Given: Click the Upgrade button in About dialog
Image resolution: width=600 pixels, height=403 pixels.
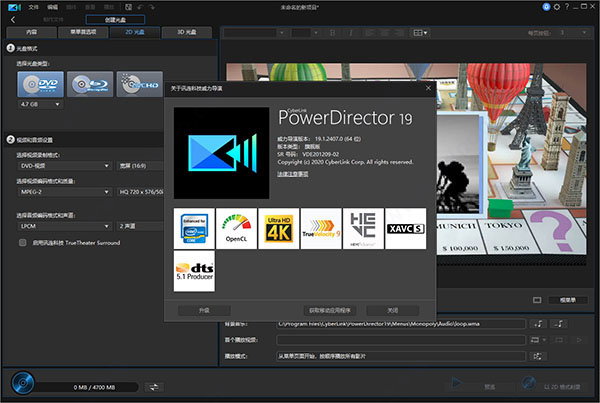Looking at the screenshot, I should click(x=204, y=310).
